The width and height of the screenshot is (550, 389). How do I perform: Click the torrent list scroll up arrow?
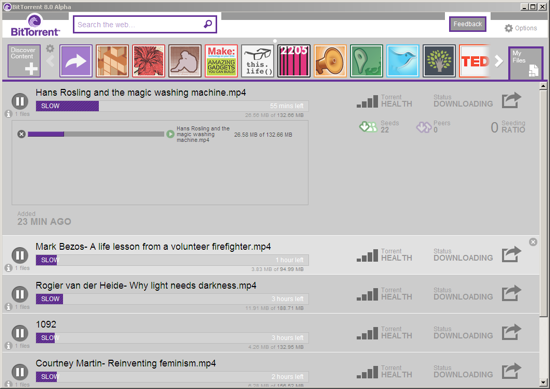(543, 86)
